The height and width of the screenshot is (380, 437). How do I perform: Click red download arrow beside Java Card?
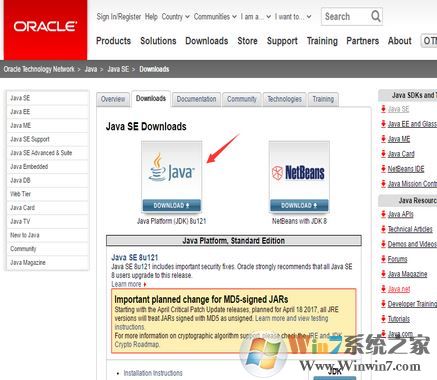383,154
